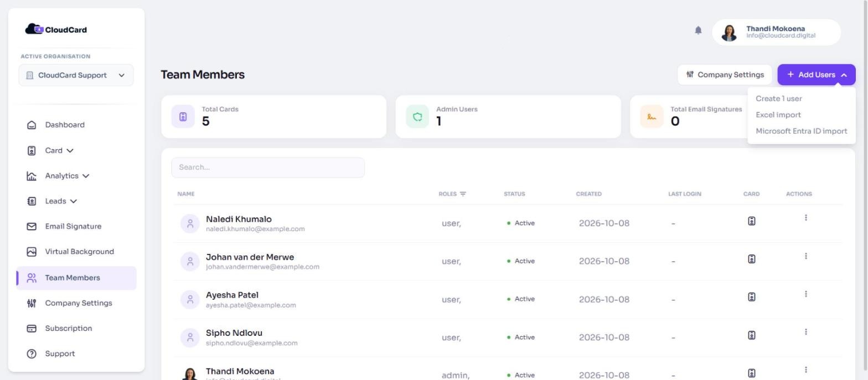Select Microsoft Entra ID import option

click(801, 131)
